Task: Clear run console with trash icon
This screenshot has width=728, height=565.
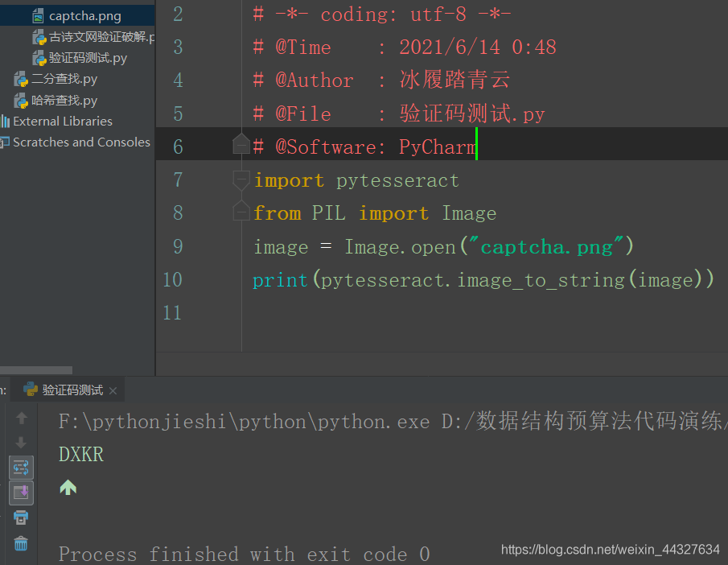Action: (22, 543)
